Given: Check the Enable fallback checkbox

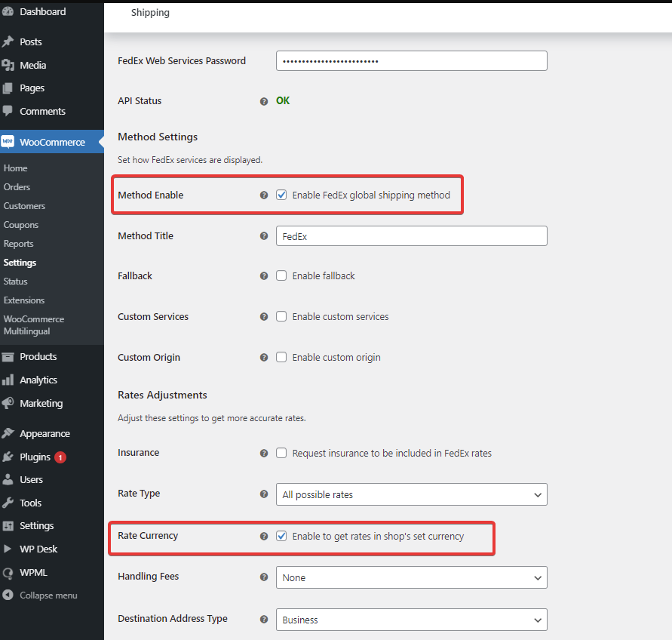Looking at the screenshot, I should point(281,275).
